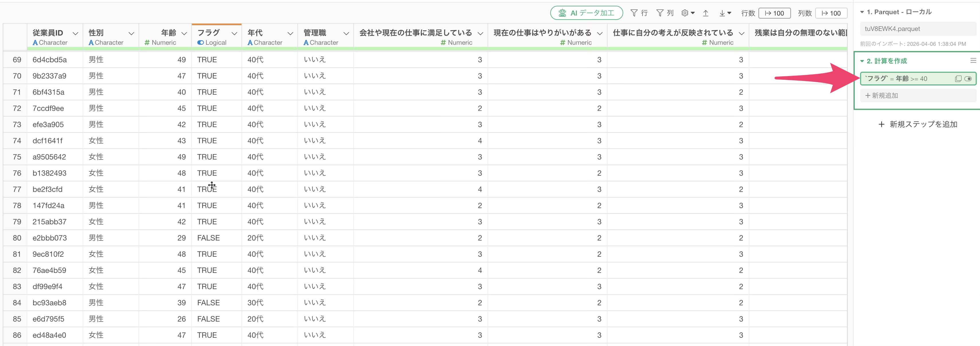This screenshot has height=346, width=980.
Task: Open the row filter (行) funnel icon
Action: [634, 13]
